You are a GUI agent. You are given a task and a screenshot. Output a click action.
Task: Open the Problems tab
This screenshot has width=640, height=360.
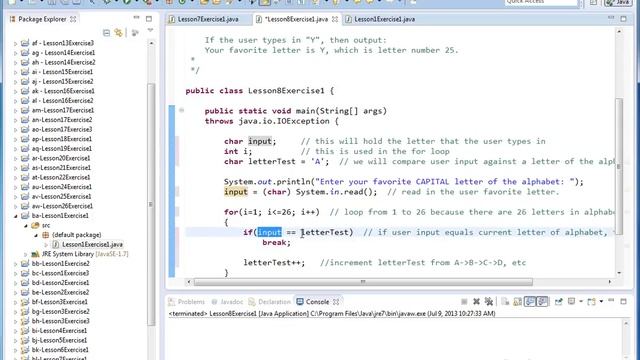pyautogui.click(x=187, y=302)
